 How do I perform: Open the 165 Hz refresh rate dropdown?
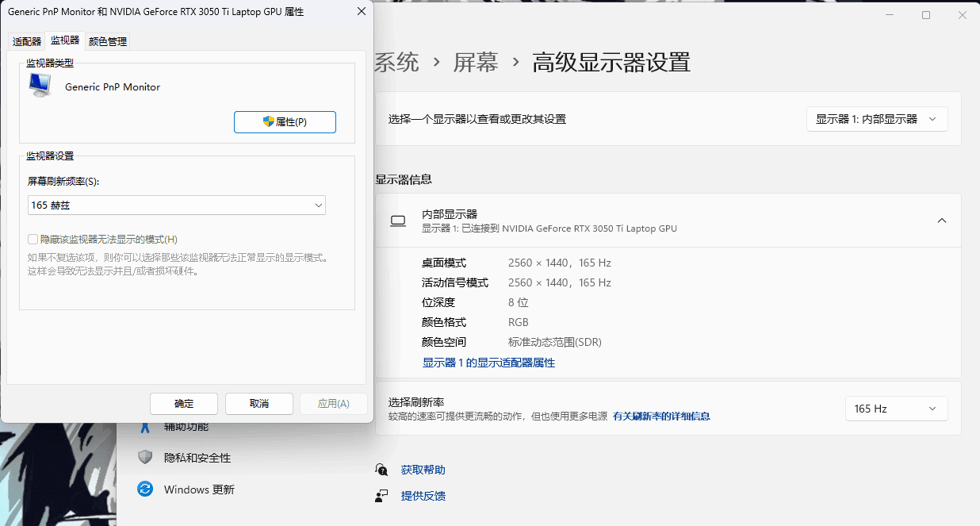tap(897, 409)
